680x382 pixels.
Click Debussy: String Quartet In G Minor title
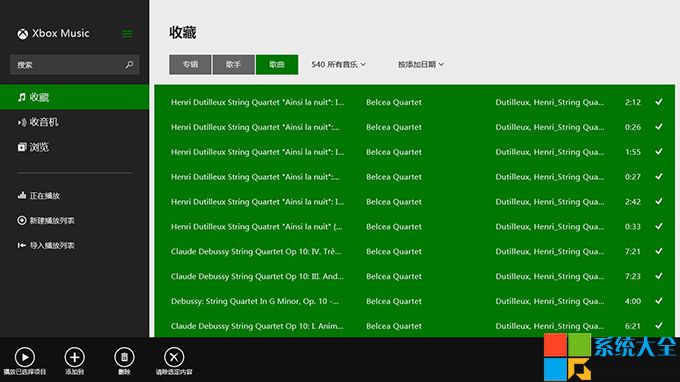point(255,301)
